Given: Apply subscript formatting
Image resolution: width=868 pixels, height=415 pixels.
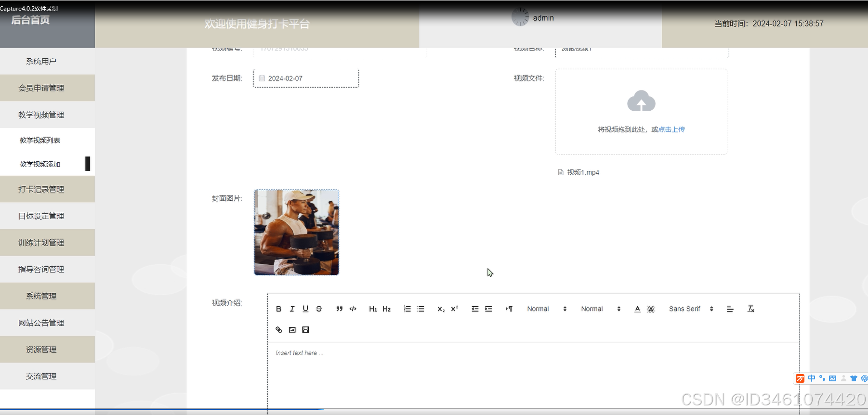Looking at the screenshot, I should [x=441, y=309].
